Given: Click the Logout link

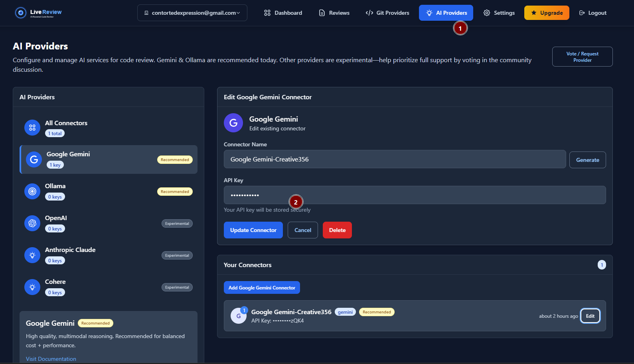Looking at the screenshot, I should [593, 13].
